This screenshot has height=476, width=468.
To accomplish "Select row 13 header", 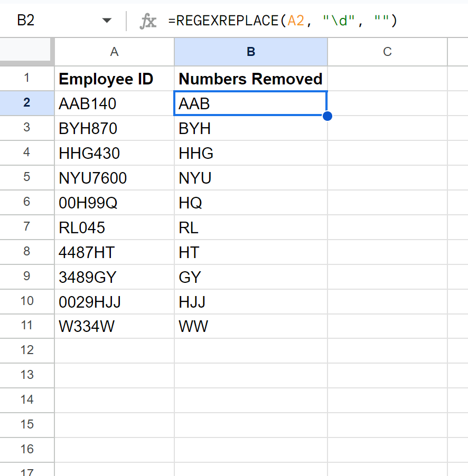I will [27, 375].
